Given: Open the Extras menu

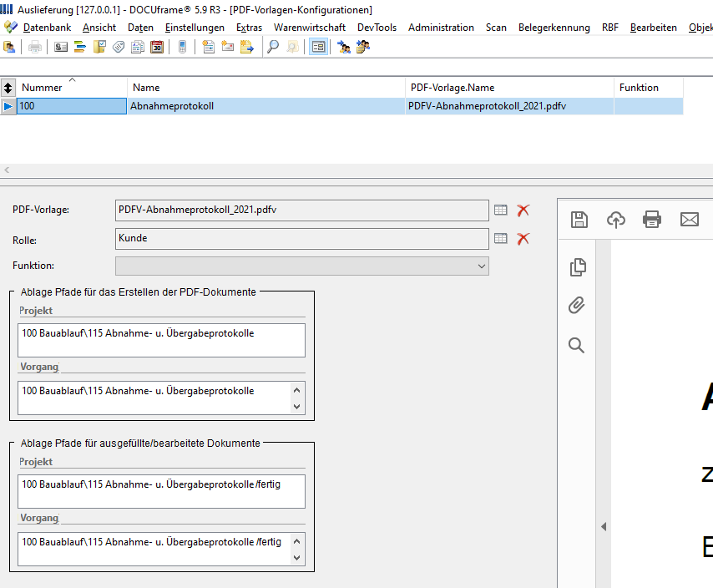Looking at the screenshot, I should click(249, 28).
